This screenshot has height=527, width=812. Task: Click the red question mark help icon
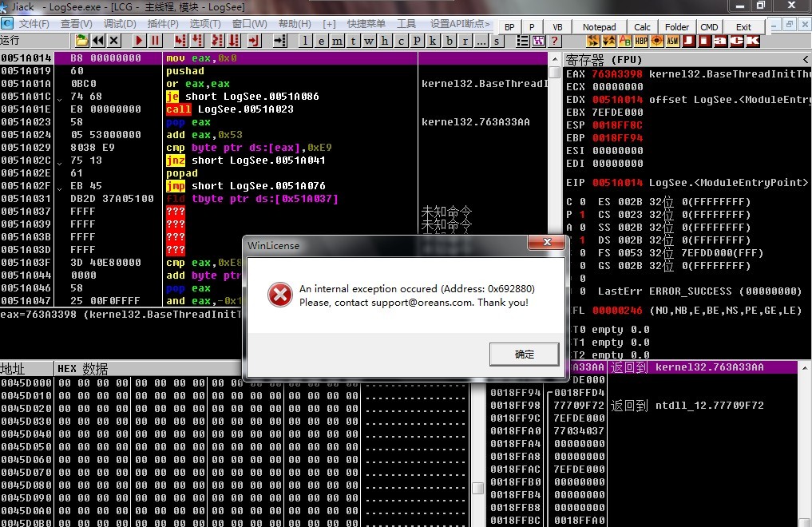555,41
